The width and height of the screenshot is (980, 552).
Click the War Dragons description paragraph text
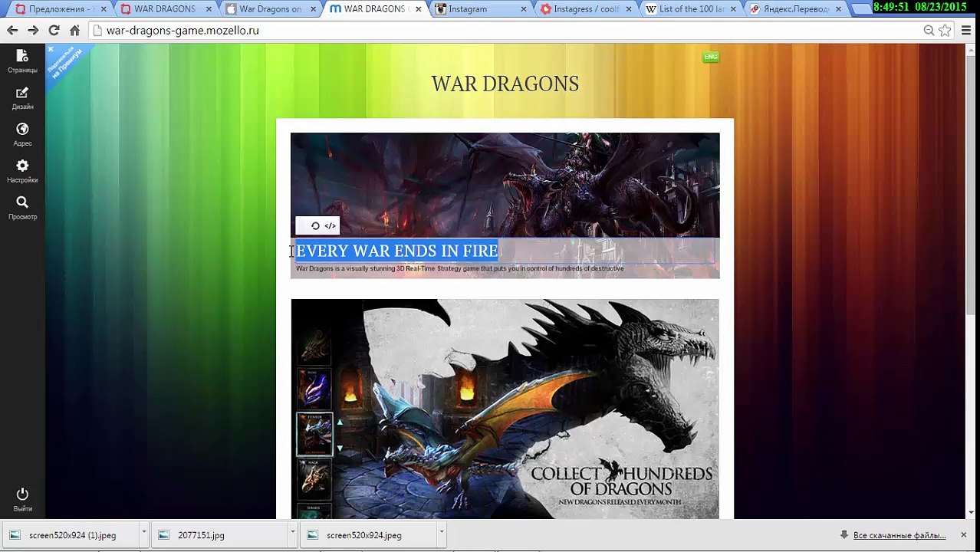(x=459, y=268)
